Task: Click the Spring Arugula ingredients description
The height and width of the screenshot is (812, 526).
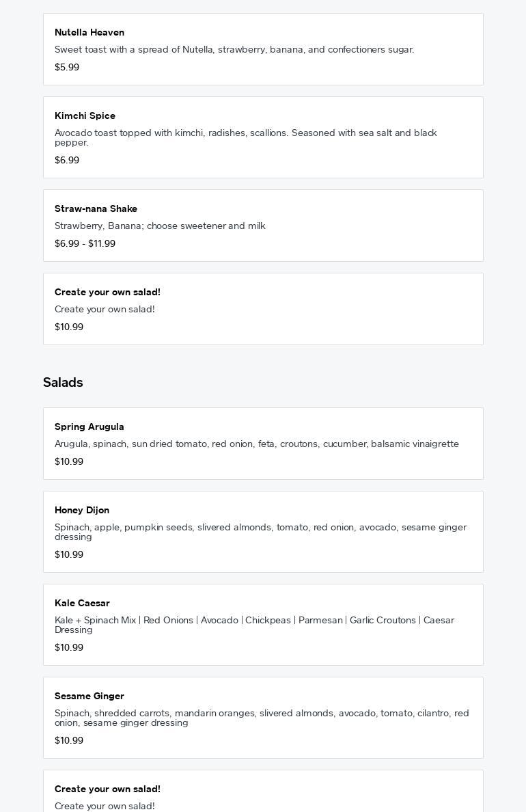Action: coord(257,444)
